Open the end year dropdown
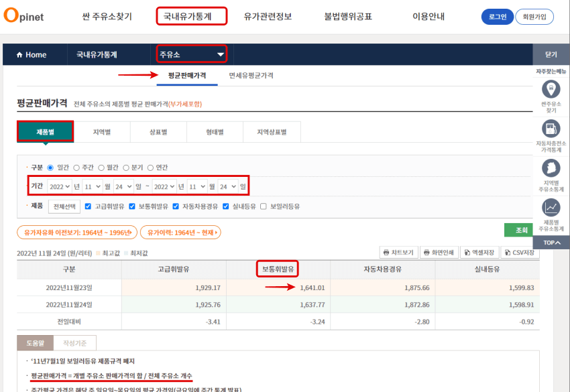The height and width of the screenshot is (392, 570). [x=164, y=186]
